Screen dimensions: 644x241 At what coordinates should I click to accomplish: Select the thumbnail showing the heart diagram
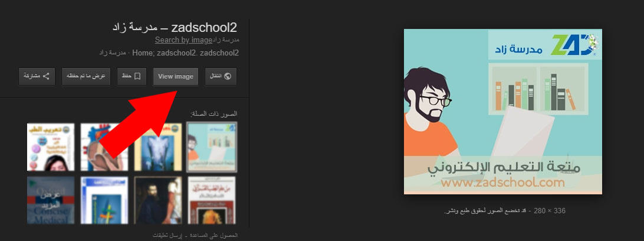click(104, 147)
